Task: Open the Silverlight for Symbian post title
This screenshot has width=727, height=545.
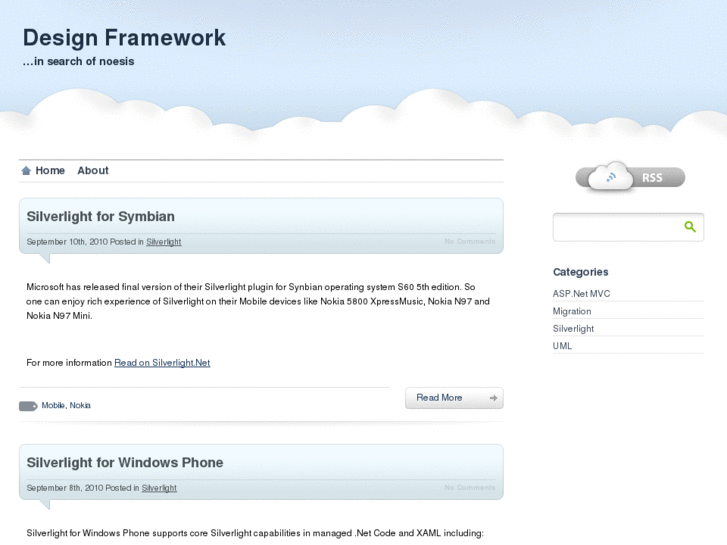Action: click(x=101, y=217)
